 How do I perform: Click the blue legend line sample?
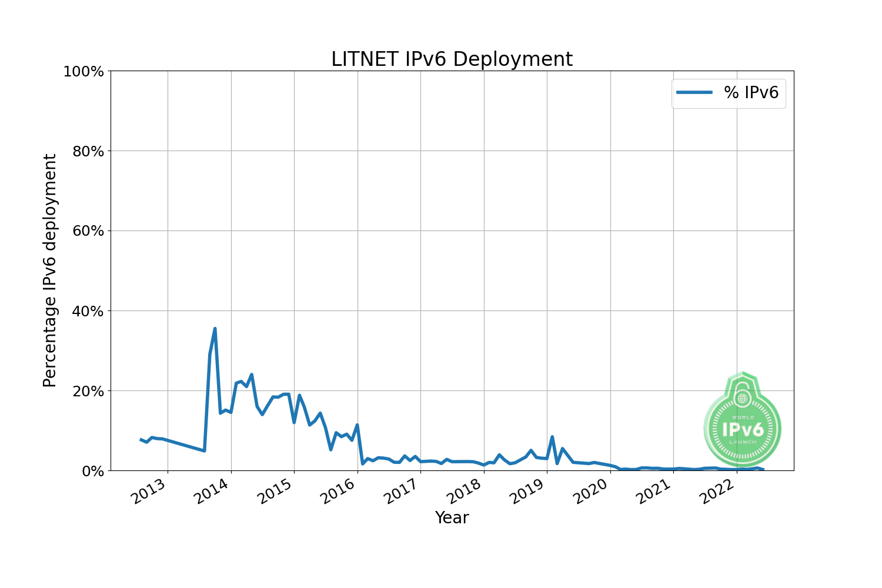click(x=694, y=93)
